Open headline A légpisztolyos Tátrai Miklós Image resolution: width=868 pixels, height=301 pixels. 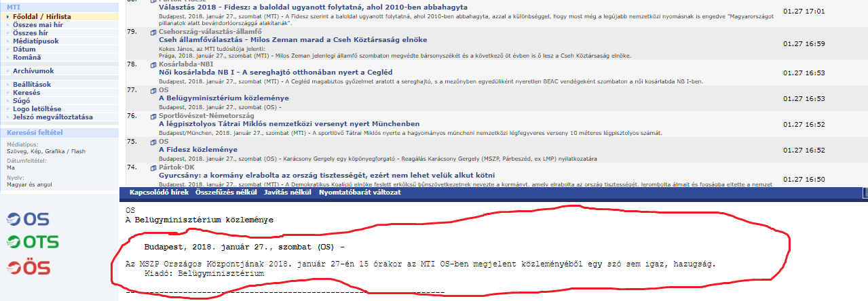[x=288, y=123]
